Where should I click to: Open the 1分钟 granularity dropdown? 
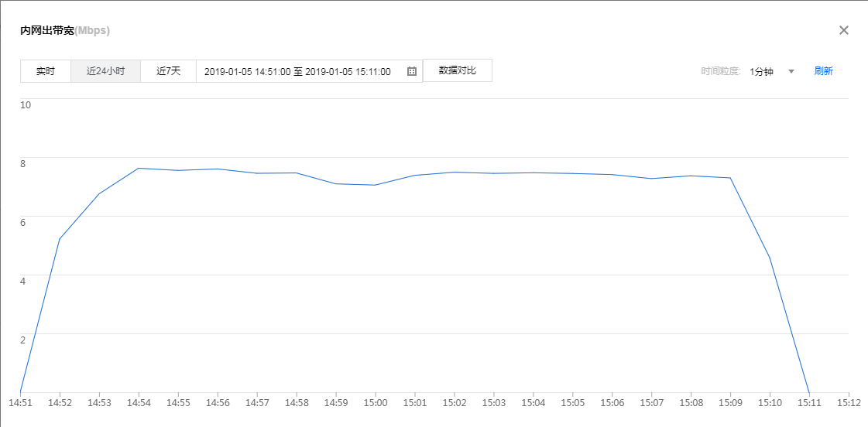(762, 71)
